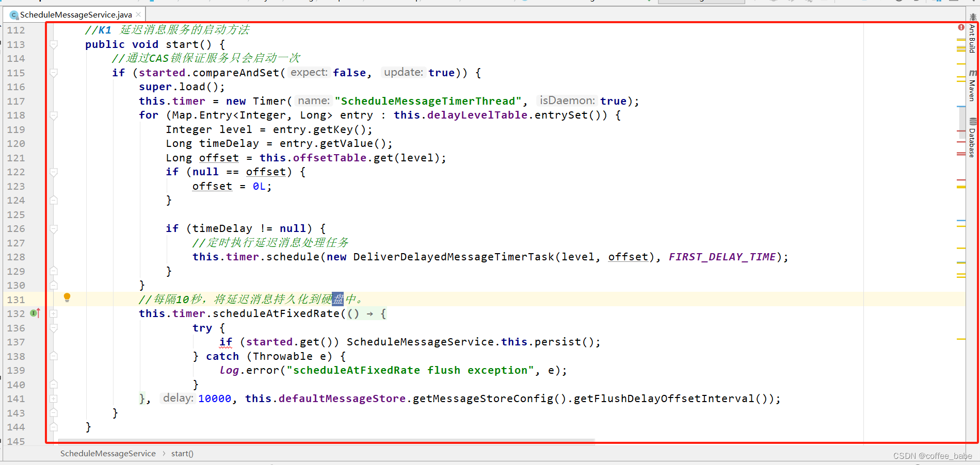Open the Maven tool window
The height and width of the screenshot is (465, 980).
(972, 86)
